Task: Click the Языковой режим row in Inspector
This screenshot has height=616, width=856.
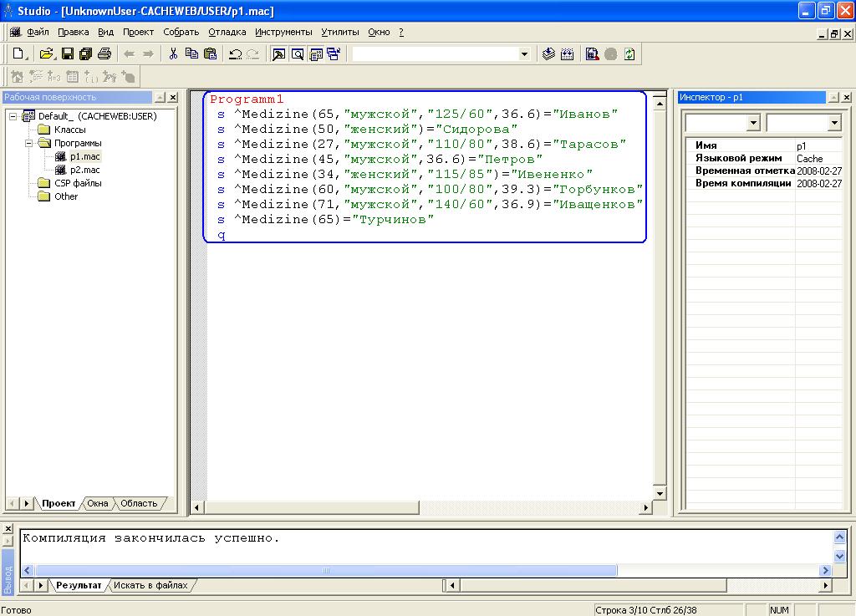Action: tap(764, 158)
